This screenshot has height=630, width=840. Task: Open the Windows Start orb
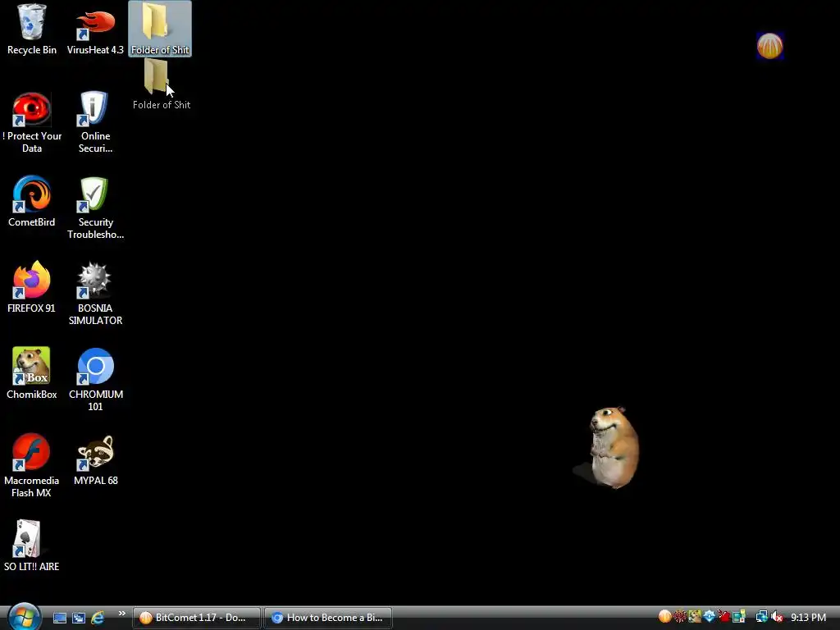click(24, 616)
